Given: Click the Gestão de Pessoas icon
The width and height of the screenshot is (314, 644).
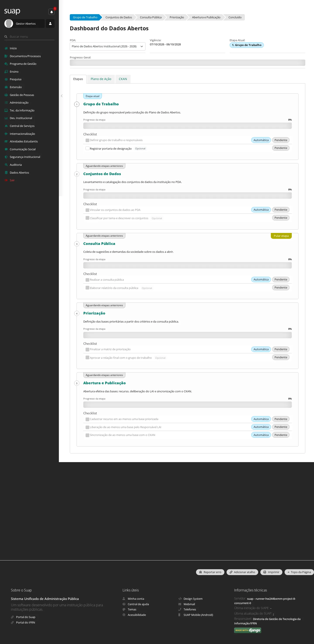Looking at the screenshot, I should click(x=6, y=95).
